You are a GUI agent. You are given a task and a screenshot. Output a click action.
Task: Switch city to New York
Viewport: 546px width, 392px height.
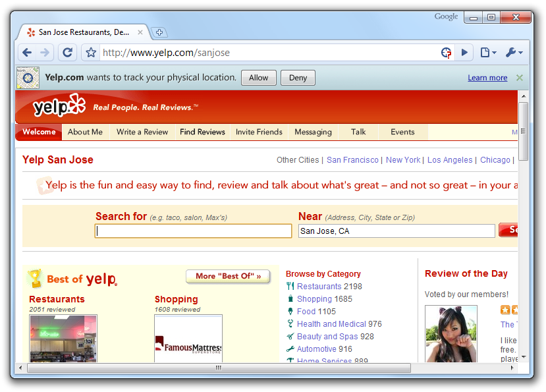pyautogui.click(x=403, y=160)
